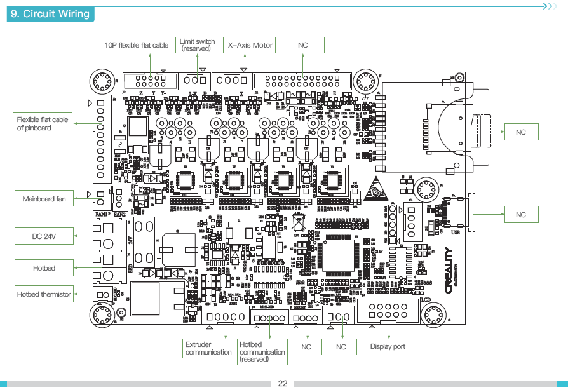Select the "X-Axis Motor" label box

tap(250, 45)
